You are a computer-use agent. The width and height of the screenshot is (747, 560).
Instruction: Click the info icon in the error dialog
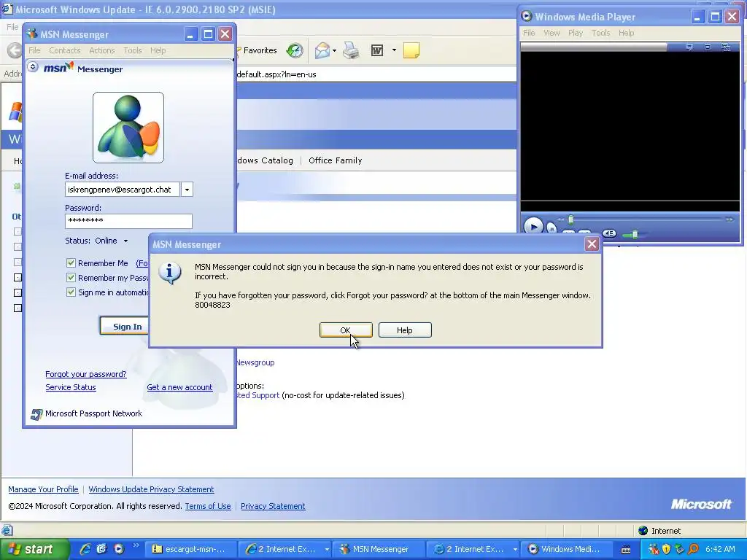[169, 273]
